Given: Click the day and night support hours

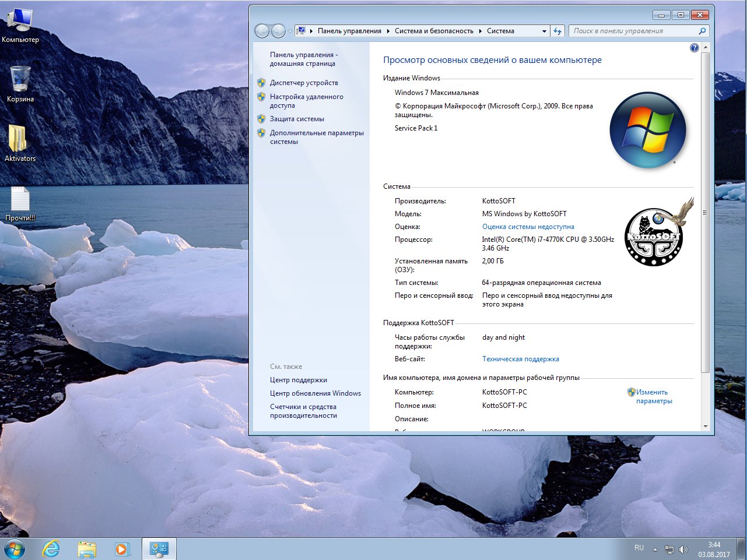Looking at the screenshot, I should coord(503,337).
